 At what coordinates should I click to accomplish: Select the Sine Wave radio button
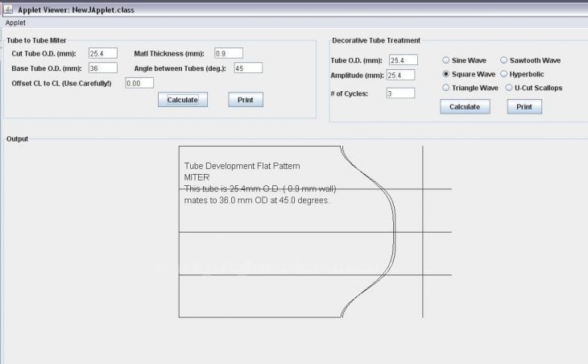(446, 60)
